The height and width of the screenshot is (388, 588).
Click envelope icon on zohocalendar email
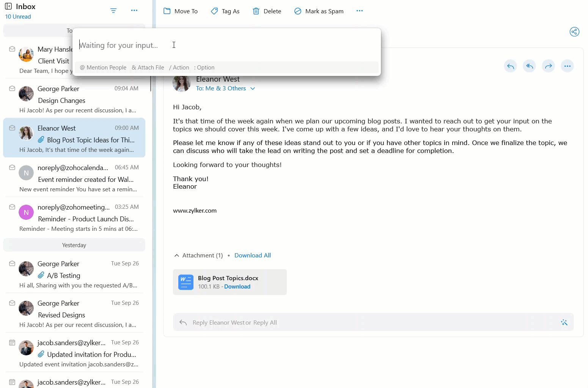pos(12,167)
